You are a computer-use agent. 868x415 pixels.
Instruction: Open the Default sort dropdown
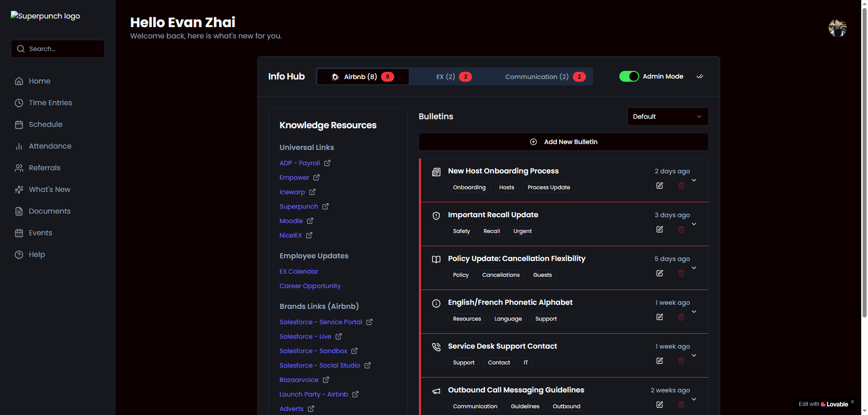tap(668, 117)
